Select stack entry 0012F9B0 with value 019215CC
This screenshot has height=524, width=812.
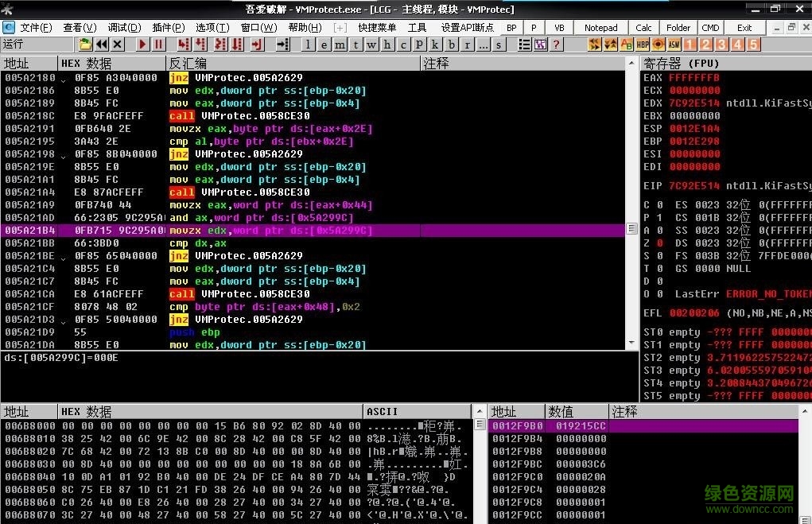pos(643,425)
